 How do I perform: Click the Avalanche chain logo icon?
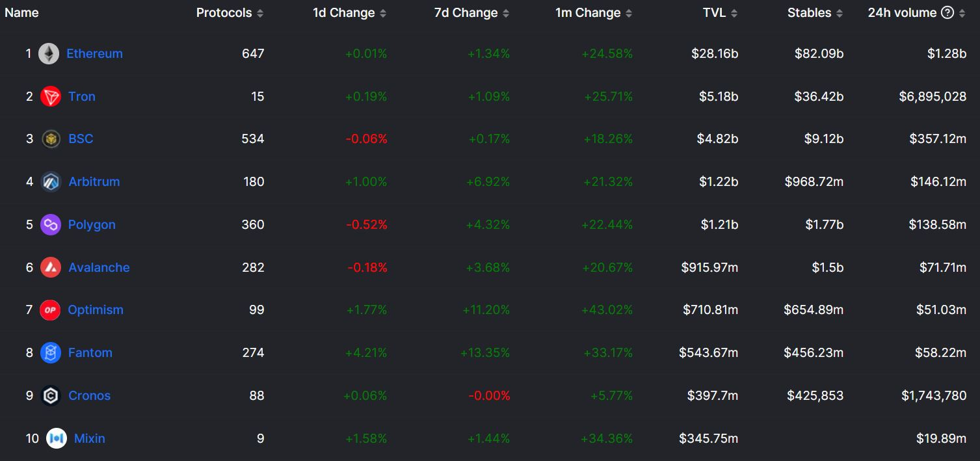[51, 267]
